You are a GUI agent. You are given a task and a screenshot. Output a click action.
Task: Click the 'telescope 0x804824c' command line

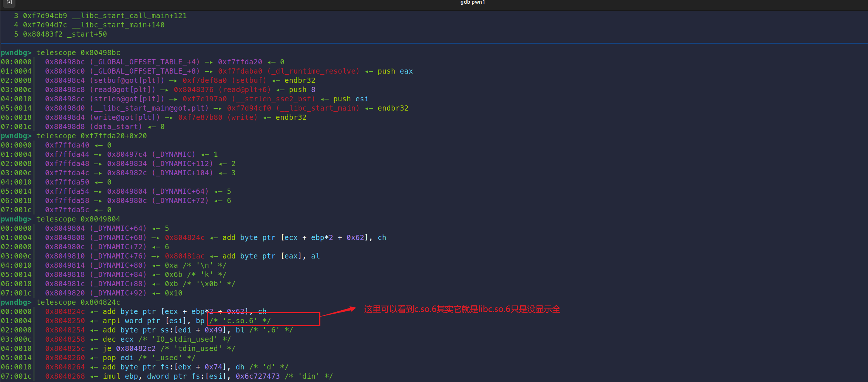coord(78,302)
